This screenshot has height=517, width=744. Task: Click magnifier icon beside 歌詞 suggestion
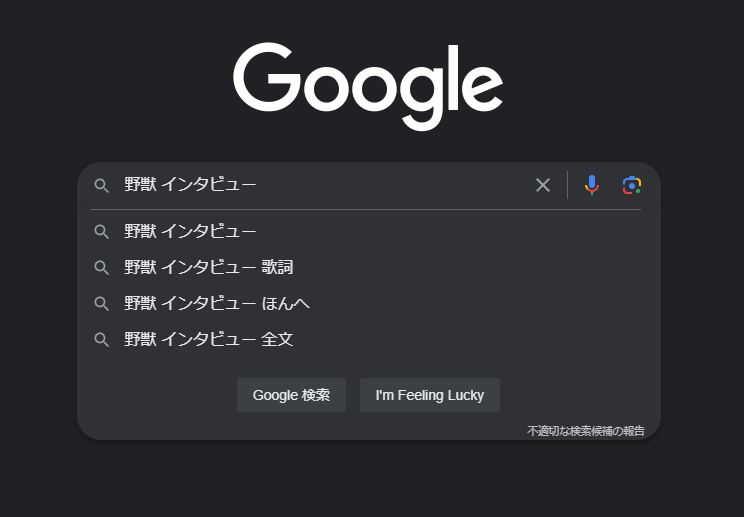[x=102, y=268]
